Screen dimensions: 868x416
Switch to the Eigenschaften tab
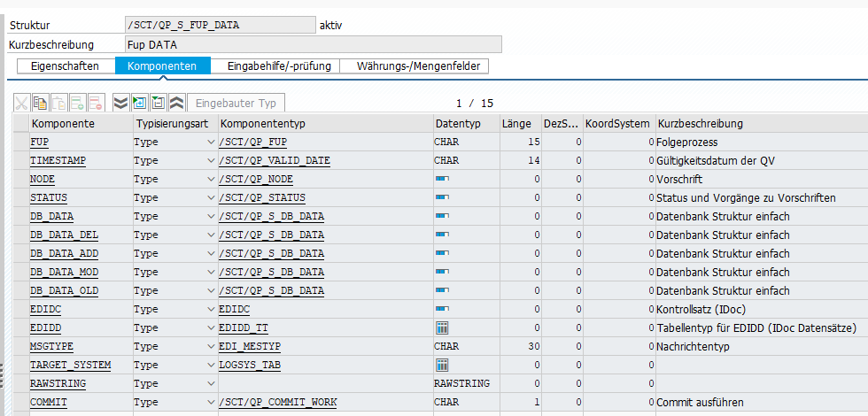pos(66,66)
